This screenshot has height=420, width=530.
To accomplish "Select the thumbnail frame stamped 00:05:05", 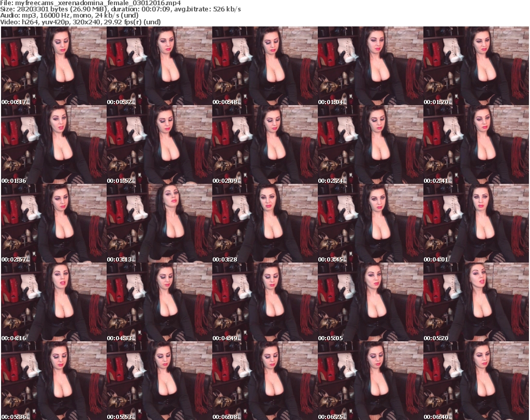I will [370, 302].
